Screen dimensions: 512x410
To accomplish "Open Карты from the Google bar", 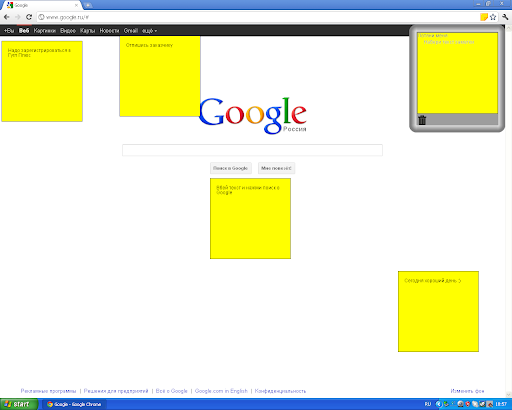I will (x=87, y=31).
